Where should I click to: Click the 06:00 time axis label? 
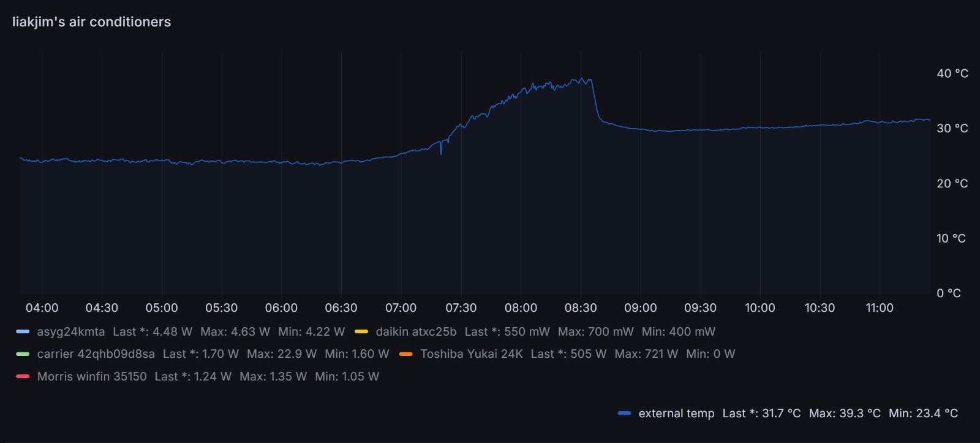281,308
